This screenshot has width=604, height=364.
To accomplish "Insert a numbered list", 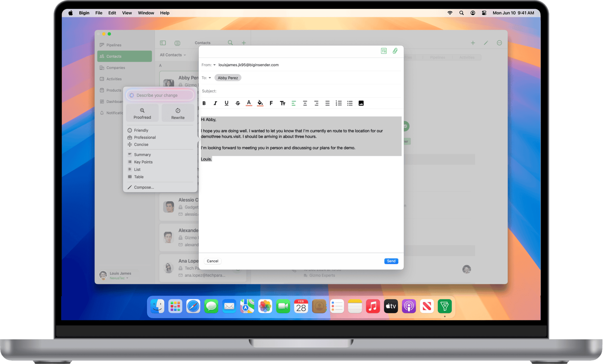I will point(339,103).
